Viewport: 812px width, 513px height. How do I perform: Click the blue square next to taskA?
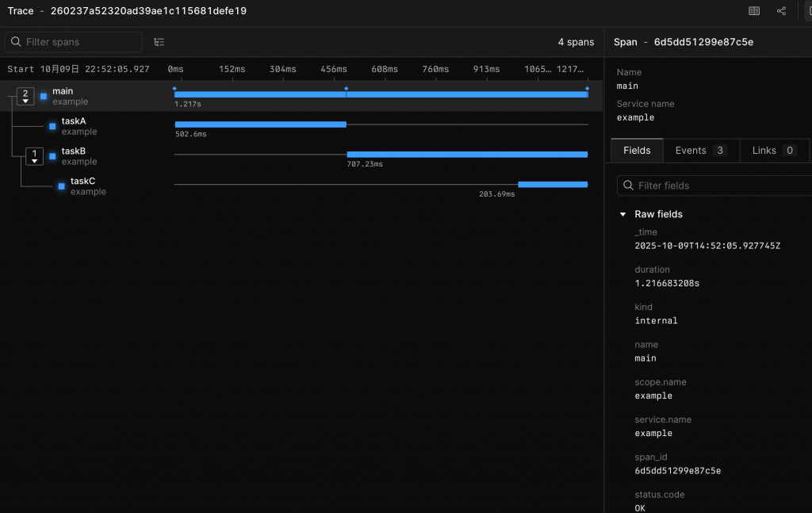tap(52, 126)
